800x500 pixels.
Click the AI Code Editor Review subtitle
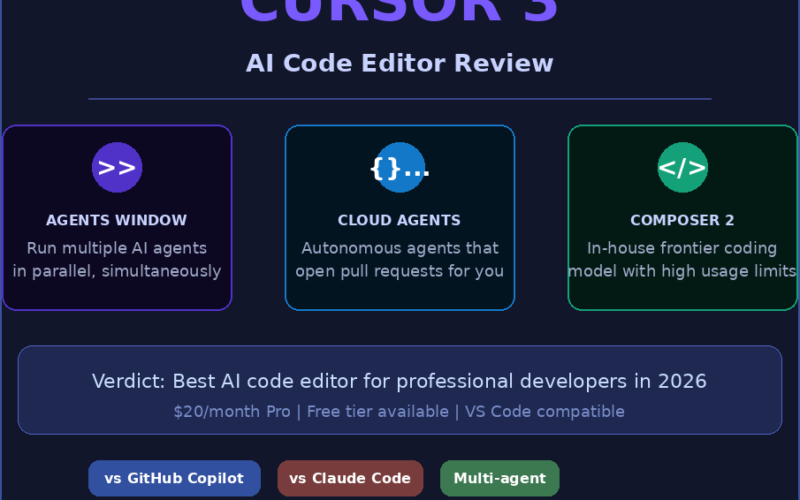[x=400, y=64]
